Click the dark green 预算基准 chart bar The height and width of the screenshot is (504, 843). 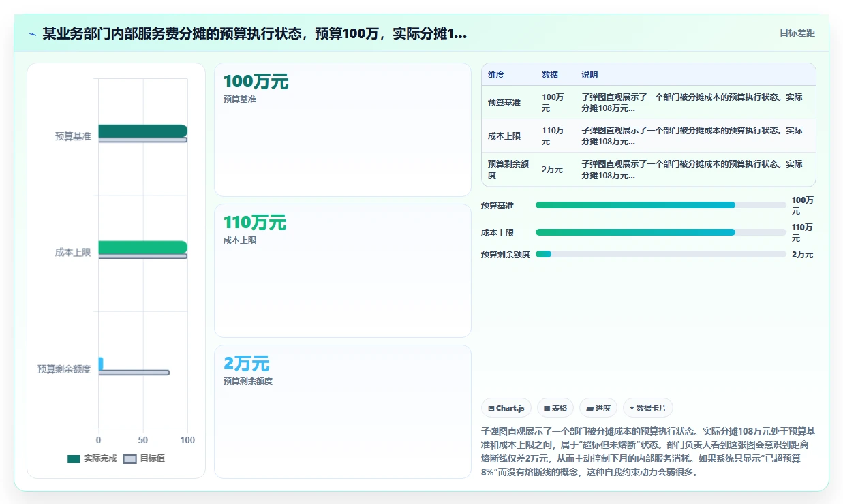142,131
